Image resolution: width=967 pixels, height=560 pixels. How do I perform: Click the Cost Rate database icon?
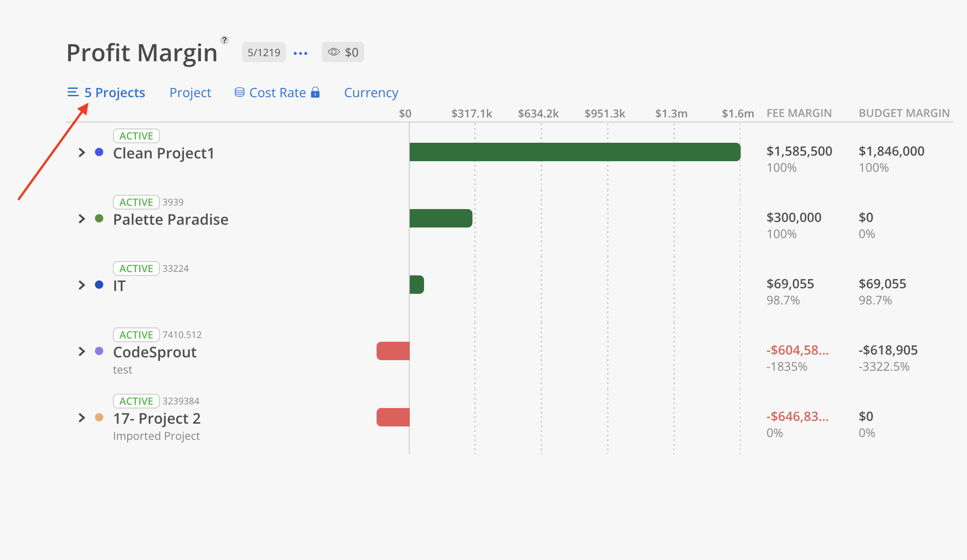pyautogui.click(x=239, y=93)
